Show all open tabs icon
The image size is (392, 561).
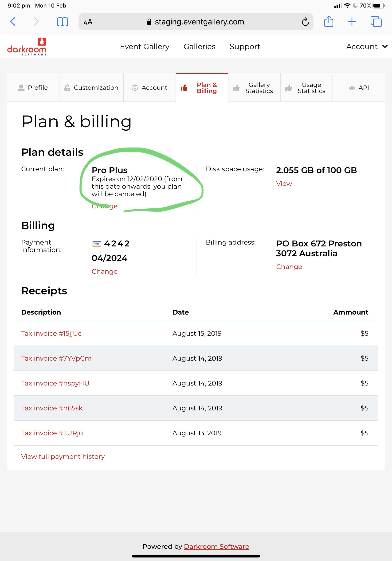click(376, 22)
